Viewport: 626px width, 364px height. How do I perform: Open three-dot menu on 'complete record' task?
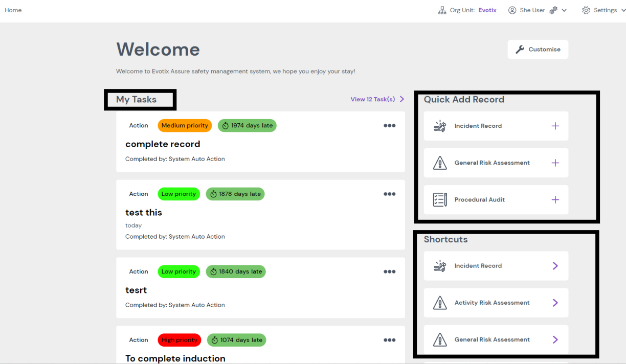click(389, 126)
